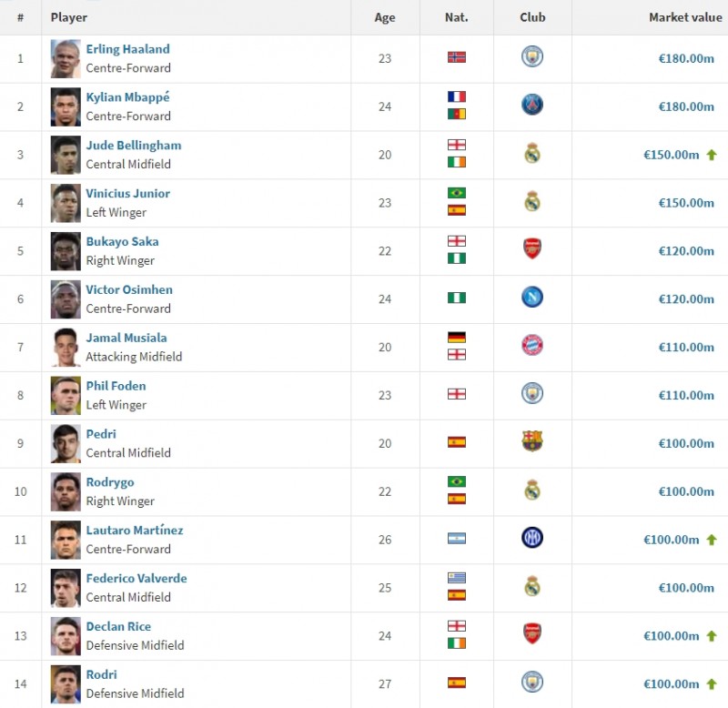Click Inter Milan crest beside Lautaro Martínez
The width and height of the screenshot is (728, 708).
coord(532,539)
